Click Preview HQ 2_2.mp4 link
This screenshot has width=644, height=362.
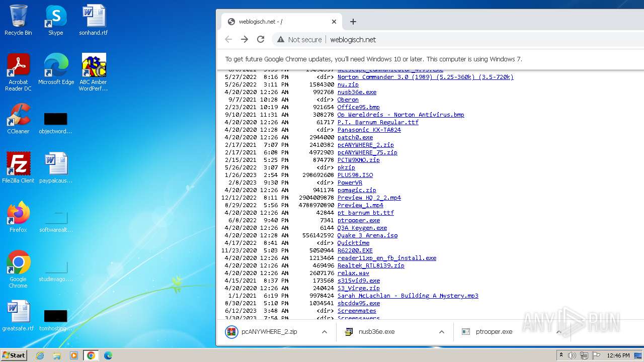(369, 198)
